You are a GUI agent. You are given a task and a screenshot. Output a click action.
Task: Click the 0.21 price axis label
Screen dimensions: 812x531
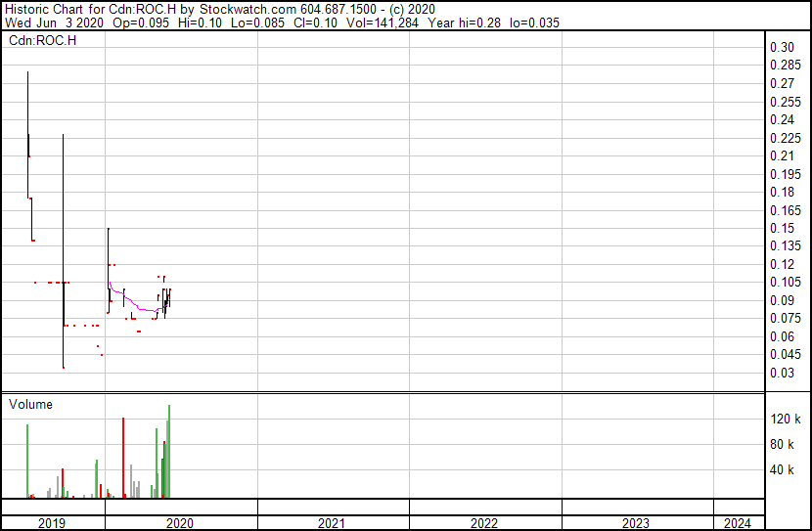[x=782, y=155]
